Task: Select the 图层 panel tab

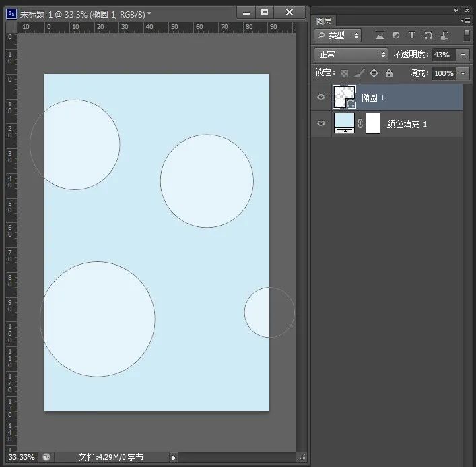Action: [x=324, y=21]
